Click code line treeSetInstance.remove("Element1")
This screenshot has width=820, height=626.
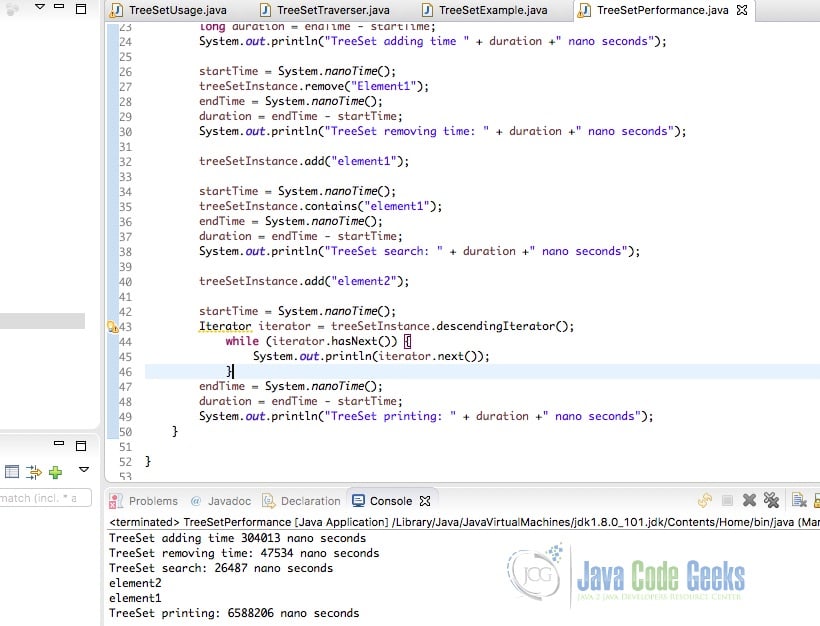coord(314,86)
